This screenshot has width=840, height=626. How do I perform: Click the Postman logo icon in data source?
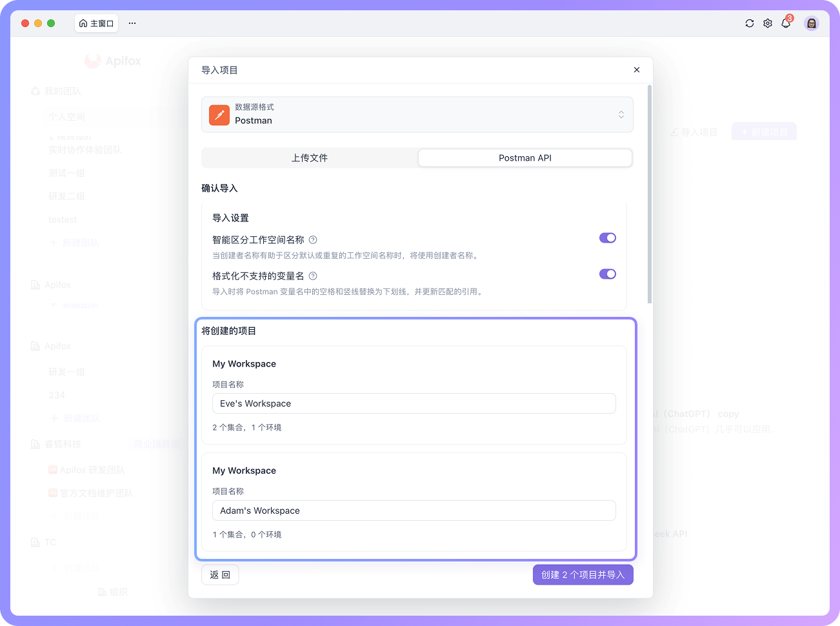(x=219, y=115)
